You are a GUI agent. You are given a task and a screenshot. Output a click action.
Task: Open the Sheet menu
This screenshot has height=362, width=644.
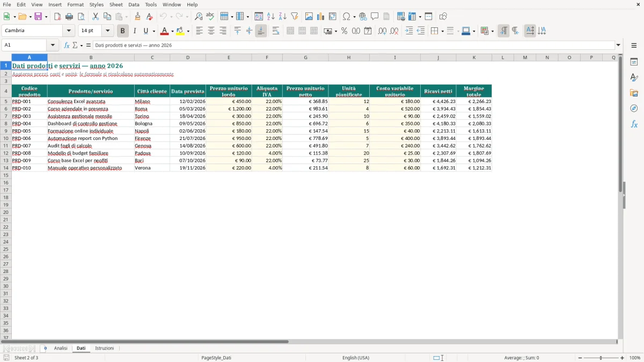116,4
